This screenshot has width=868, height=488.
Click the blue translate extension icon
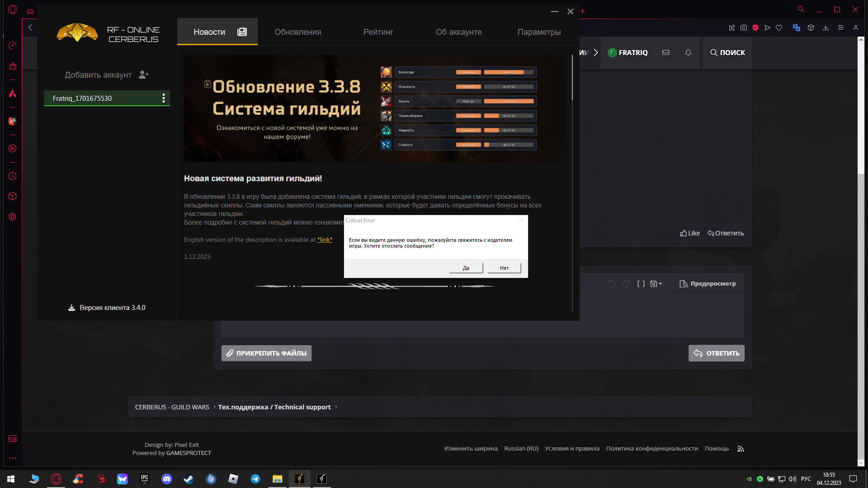point(797,28)
